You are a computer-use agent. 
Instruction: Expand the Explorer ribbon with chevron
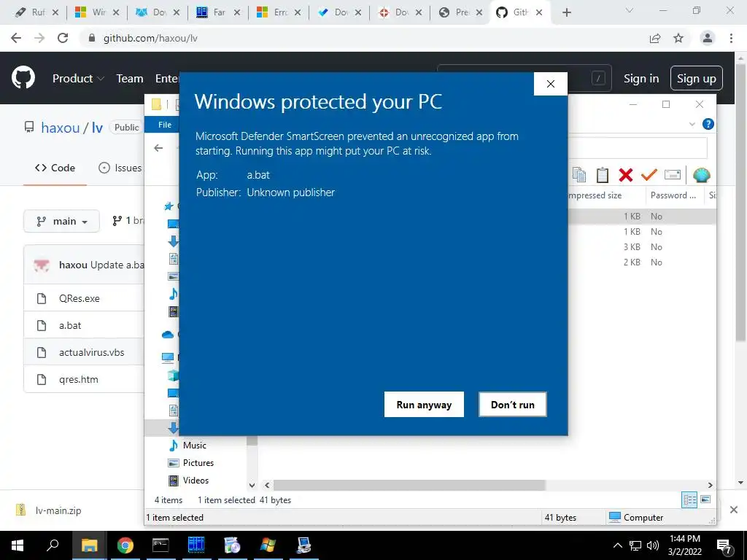coord(692,124)
